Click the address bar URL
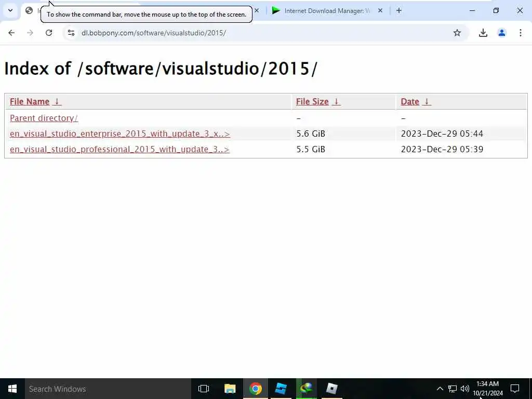 coord(154,33)
